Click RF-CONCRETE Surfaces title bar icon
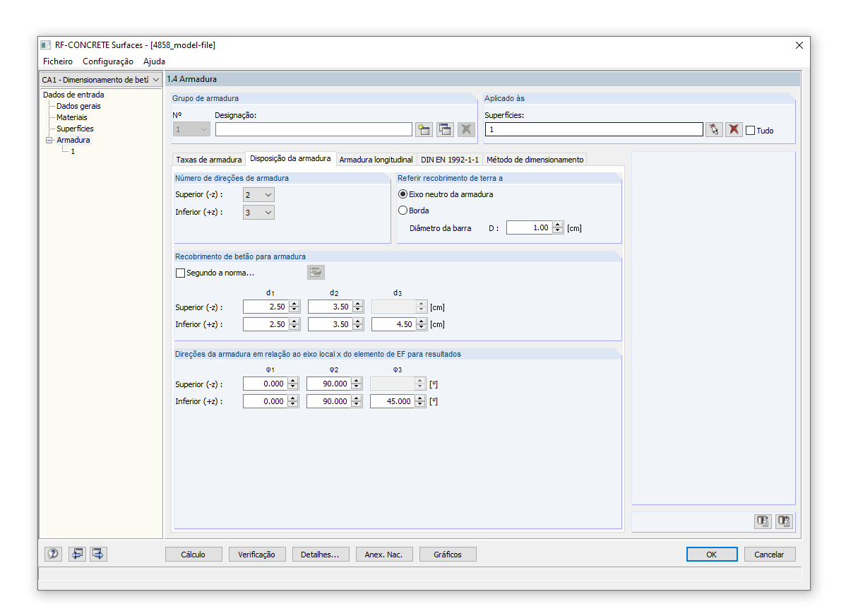 pyautogui.click(x=46, y=45)
